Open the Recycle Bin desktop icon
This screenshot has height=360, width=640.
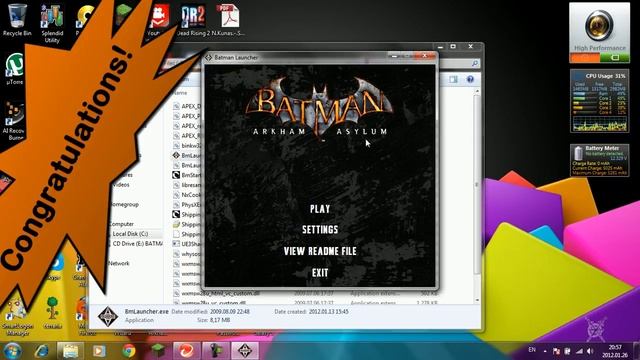(17, 20)
